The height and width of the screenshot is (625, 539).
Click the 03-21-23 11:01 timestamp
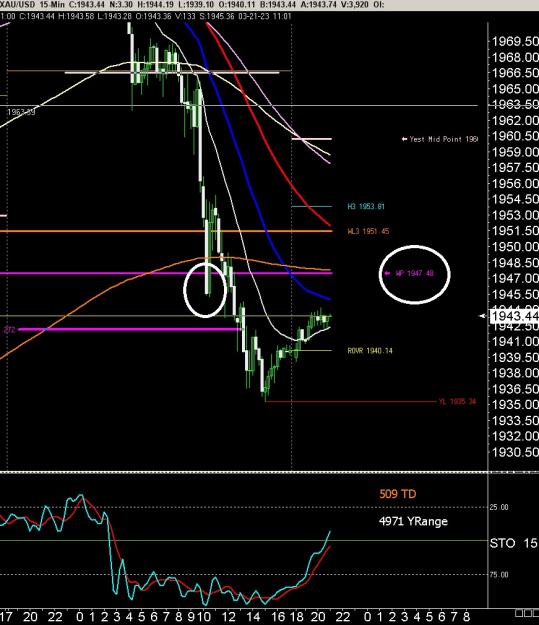pos(265,16)
